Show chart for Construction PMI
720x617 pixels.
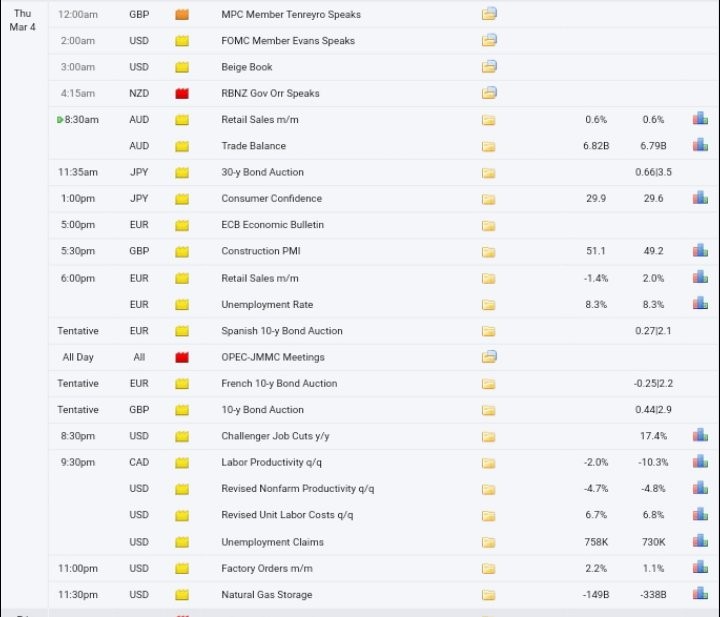click(x=700, y=251)
